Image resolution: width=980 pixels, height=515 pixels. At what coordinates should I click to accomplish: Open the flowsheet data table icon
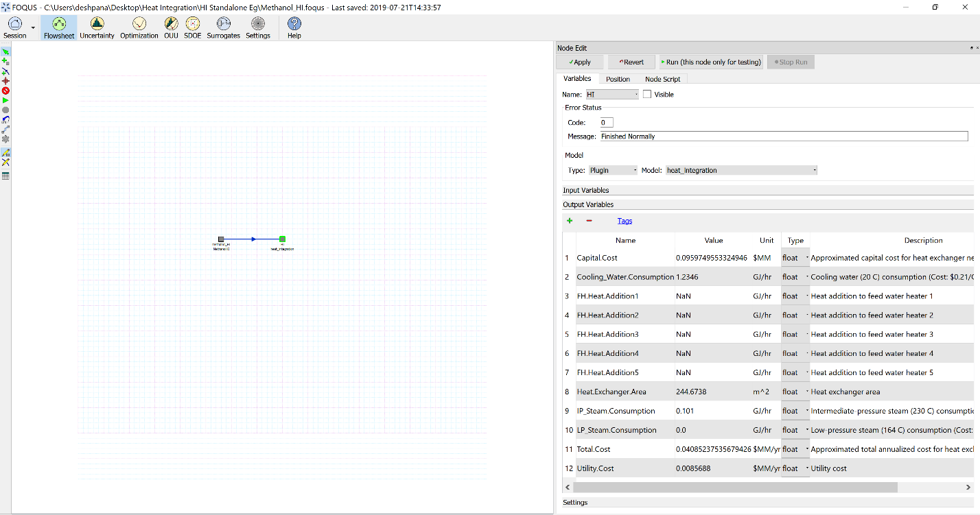point(5,176)
